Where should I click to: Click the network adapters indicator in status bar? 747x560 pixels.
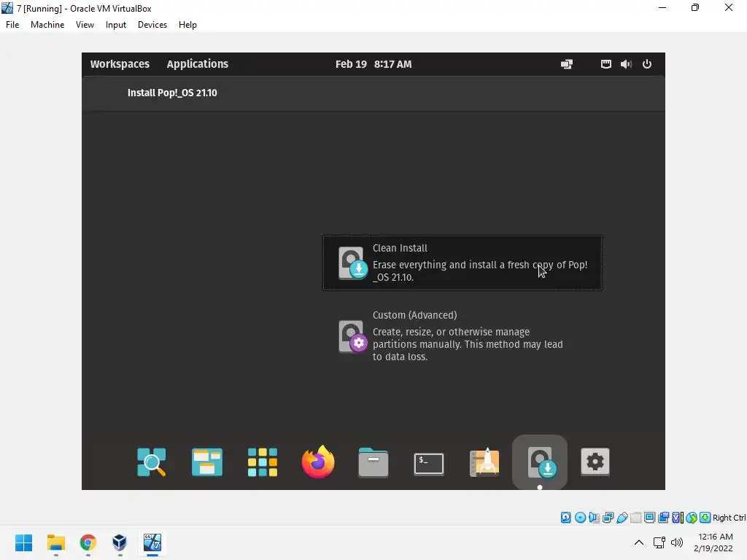(608, 518)
